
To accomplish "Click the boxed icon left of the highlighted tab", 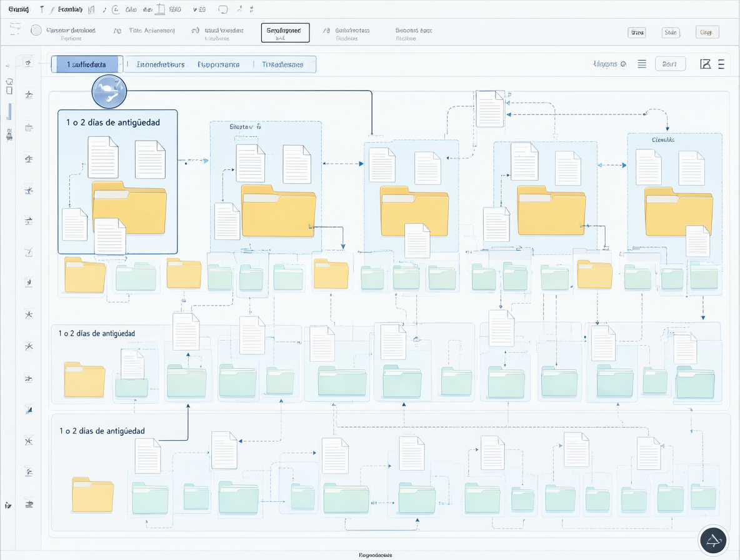I will point(28,62).
